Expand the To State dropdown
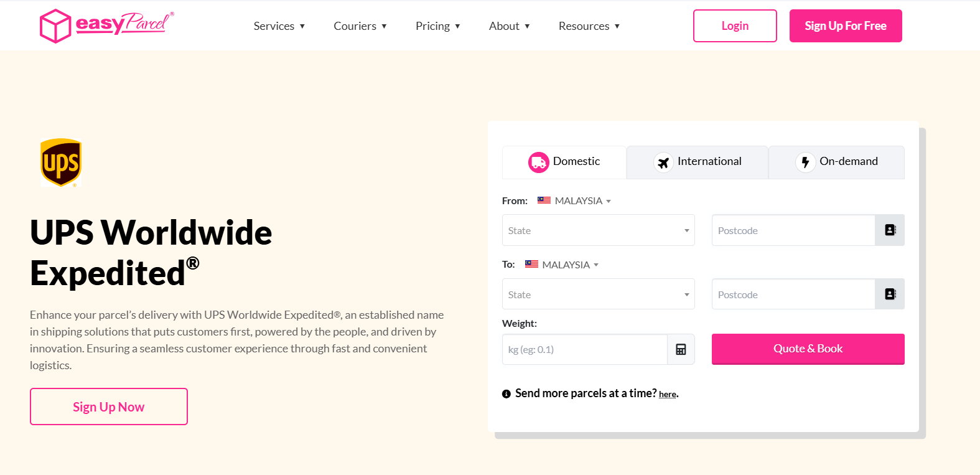 598,294
